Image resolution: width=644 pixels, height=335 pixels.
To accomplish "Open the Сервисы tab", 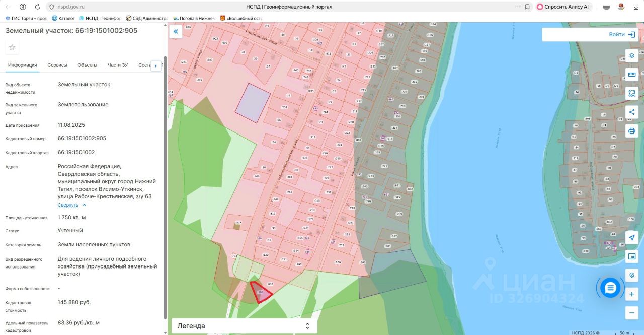I will (57, 65).
